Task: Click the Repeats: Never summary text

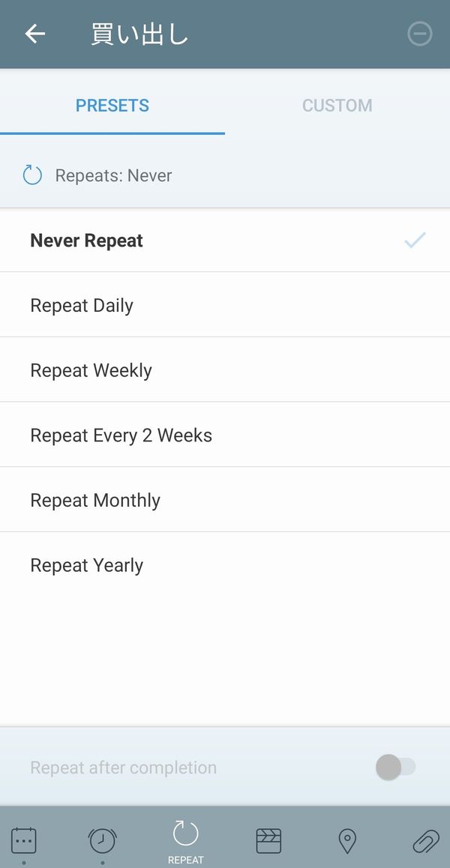Action: click(x=113, y=175)
